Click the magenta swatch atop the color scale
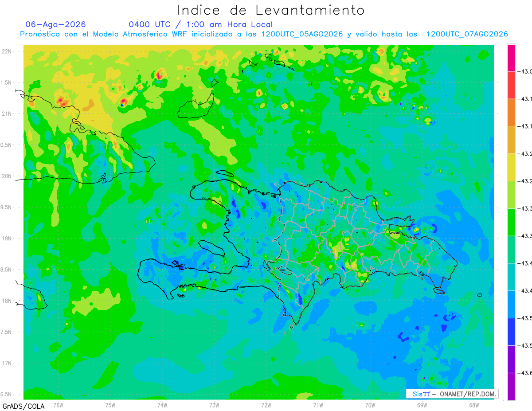This screenshot has width=532, height=411. [x=511, y=58]
